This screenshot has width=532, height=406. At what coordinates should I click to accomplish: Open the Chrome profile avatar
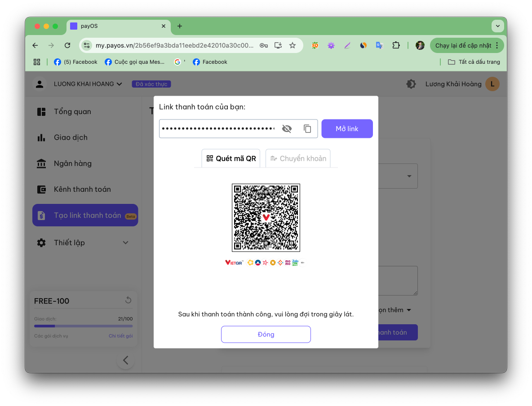coord(420,45)
